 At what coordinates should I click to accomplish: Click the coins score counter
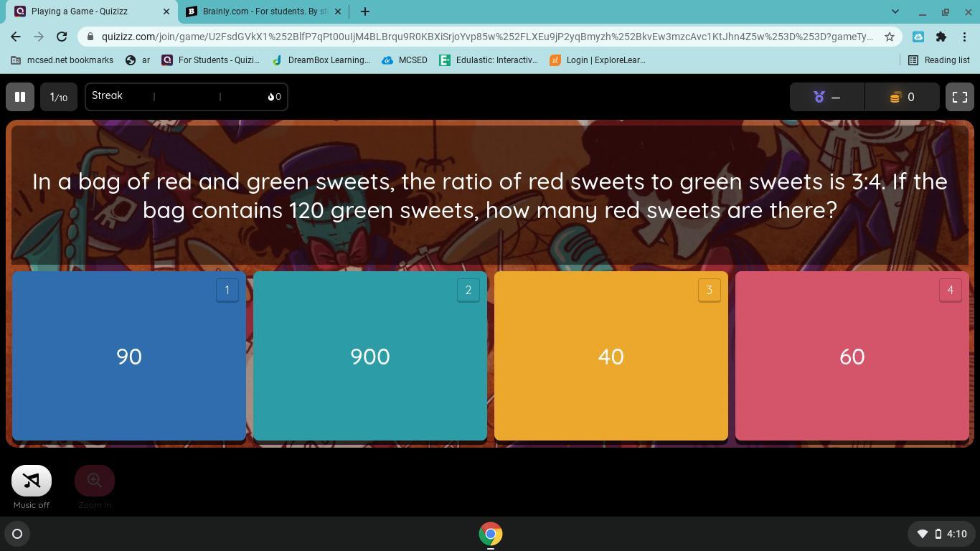pyautogui.click(x=903, y=97)
